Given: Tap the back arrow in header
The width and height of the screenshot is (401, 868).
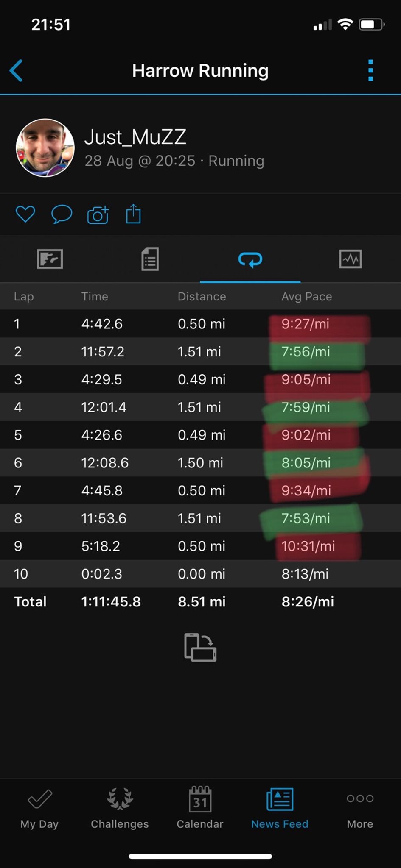Looking at the screenshot, I should (x=17, y=70).
